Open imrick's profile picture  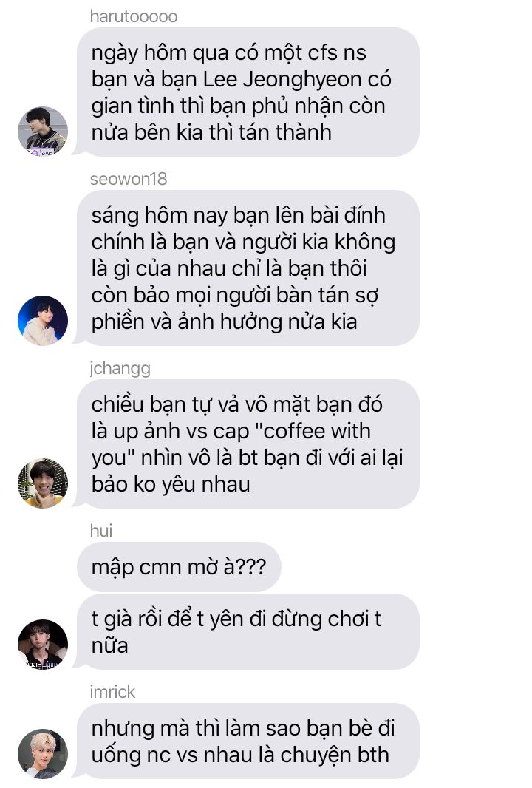point(43,753)
